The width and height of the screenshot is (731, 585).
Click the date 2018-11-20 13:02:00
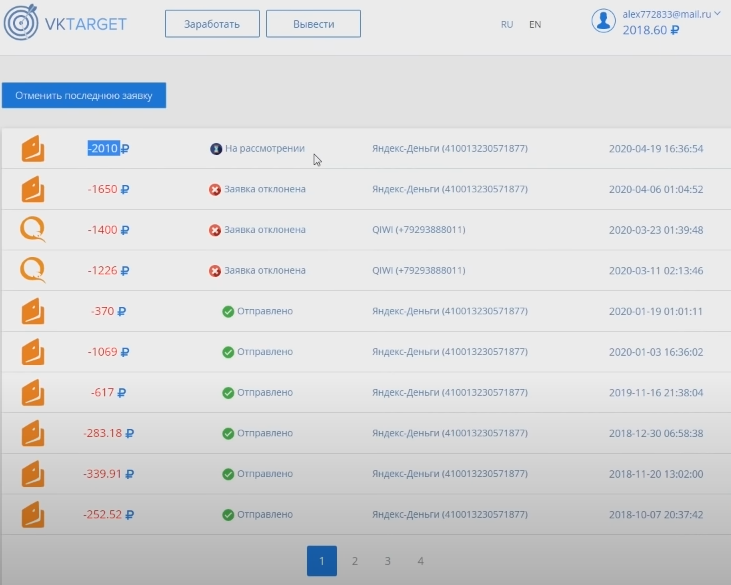click(x=656, y=474)
